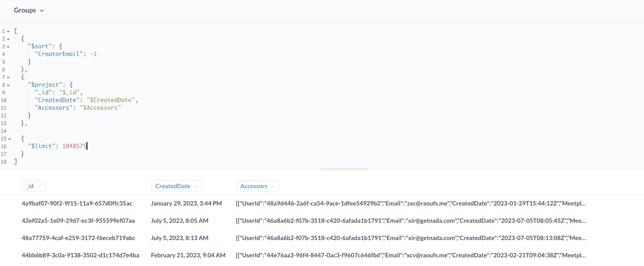Open the _id column header menu

tap(34, 186)
